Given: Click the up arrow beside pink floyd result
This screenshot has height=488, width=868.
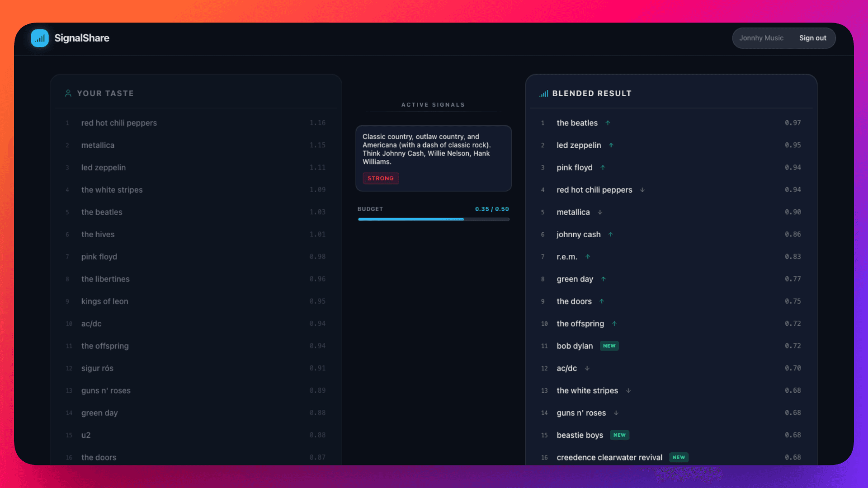Looking at the screenshot, I should click(x=603, y=168).
